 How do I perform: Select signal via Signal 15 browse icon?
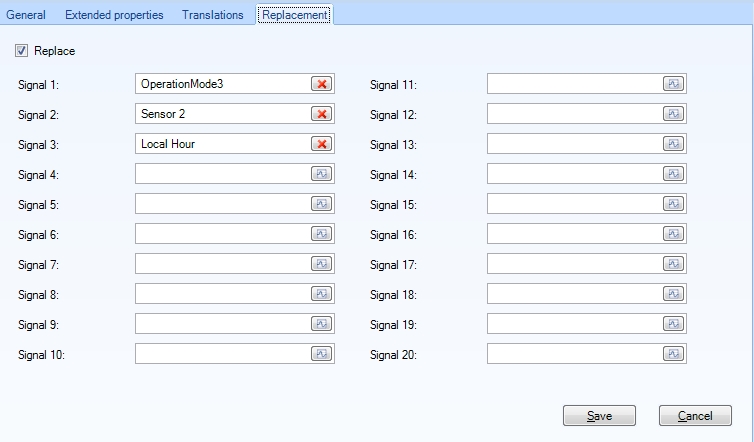click(x=674, y=204)
